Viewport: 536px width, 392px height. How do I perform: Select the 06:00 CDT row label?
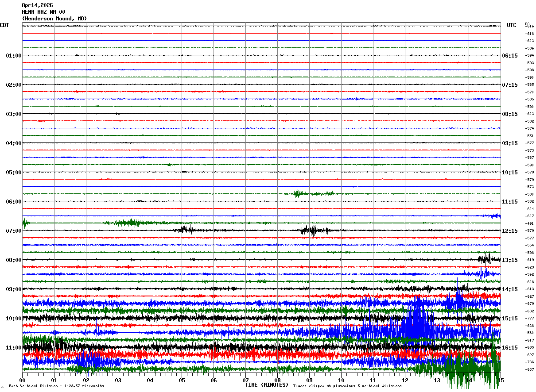(x=13, y=202)
